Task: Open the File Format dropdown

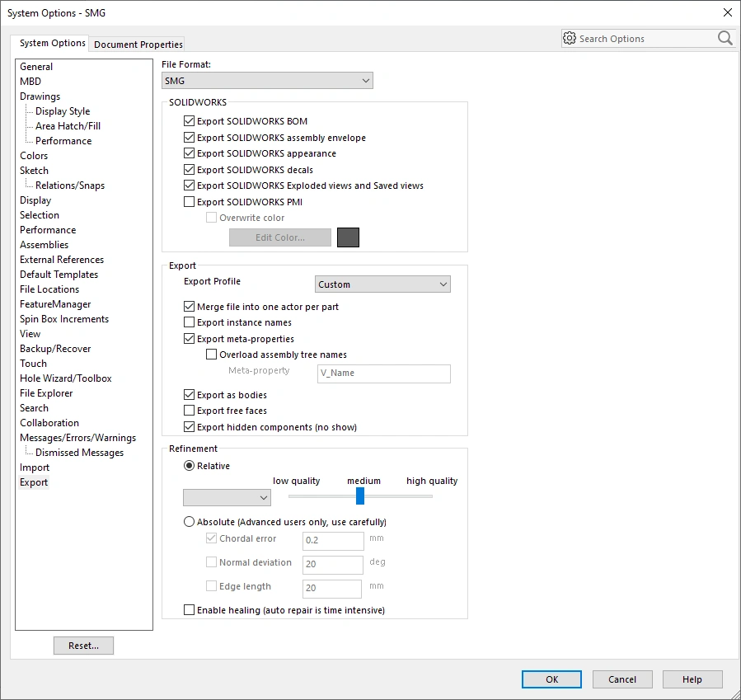Action: [x=267, y=81]
